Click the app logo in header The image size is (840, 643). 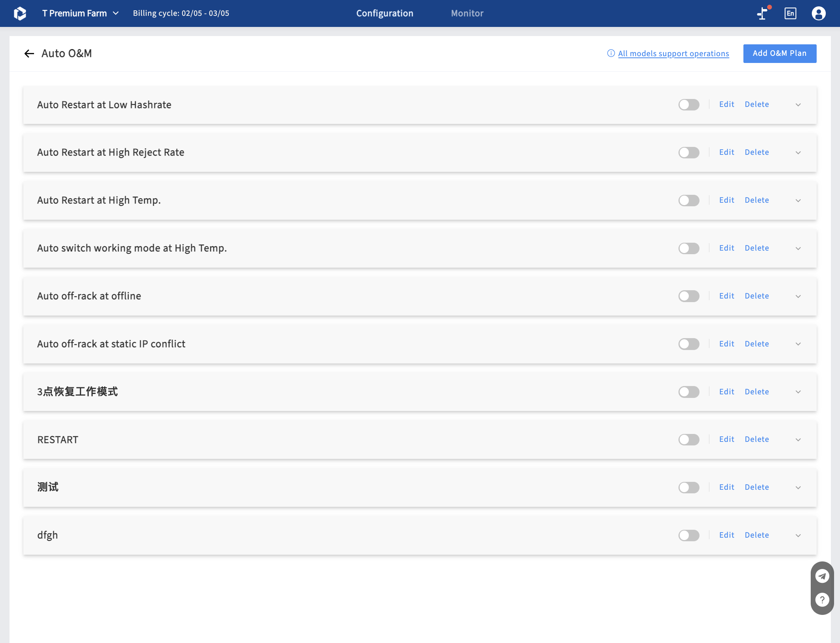20,13
